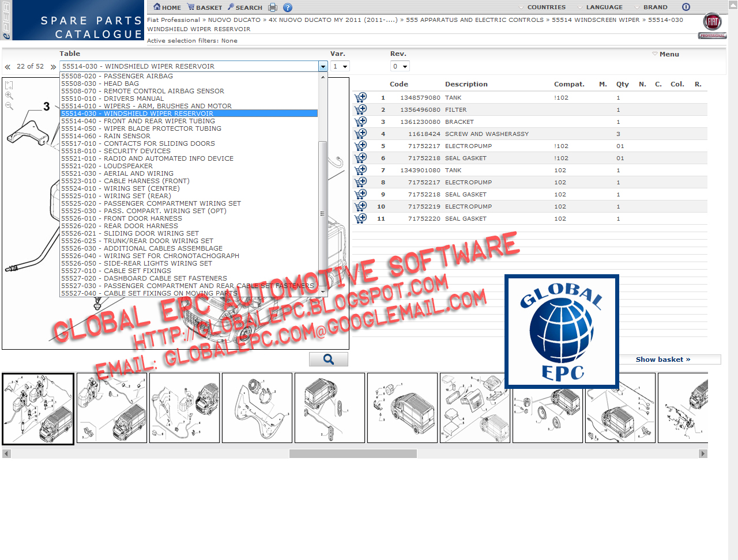Image resolution: width=738 pixels, height=560 pixels.
Task: Open the help question mark icon
Action: tap(288, 7)
